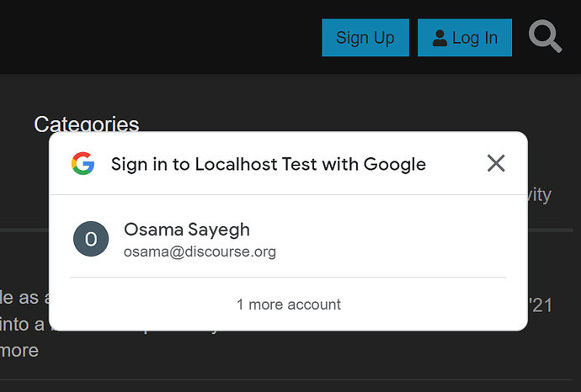Select the round O avatar

[x=91, y=239]
